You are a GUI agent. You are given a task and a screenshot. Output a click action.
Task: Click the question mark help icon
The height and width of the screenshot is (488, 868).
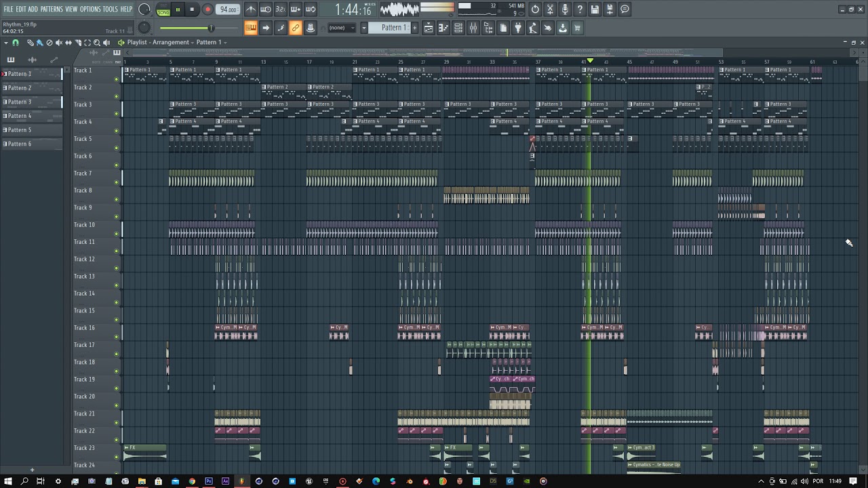click(x=580, y=9)
